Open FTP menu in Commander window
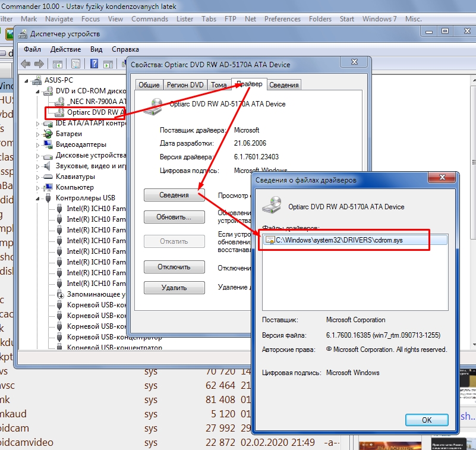Image resolution: width=476 pixels, height=450 pixels. (231, 19)
